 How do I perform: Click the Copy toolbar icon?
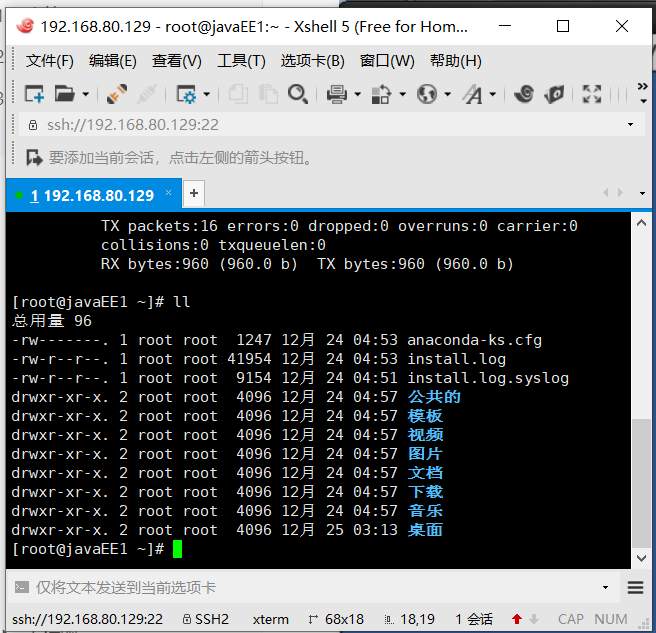pos(238,94)
